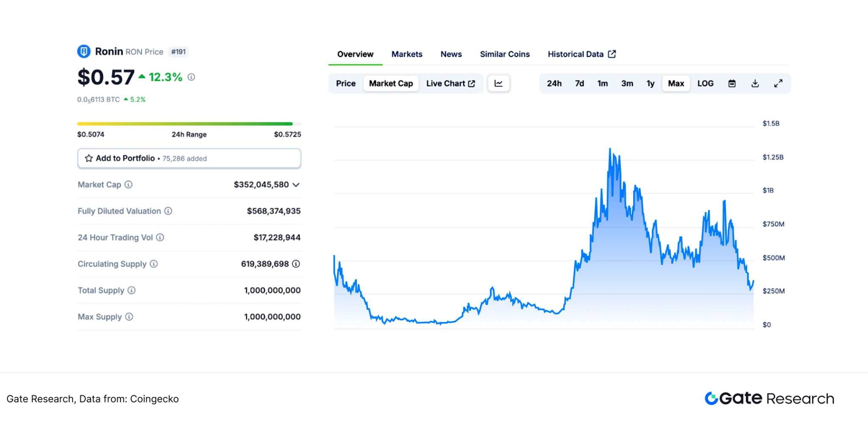
Task: Click the line chart type icon
Action: click(x=498, y=83)
